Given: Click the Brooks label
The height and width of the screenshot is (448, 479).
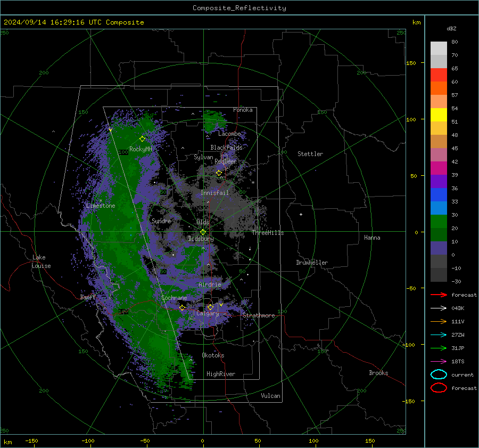Looking at the screenshot, I should pos(378,373).
